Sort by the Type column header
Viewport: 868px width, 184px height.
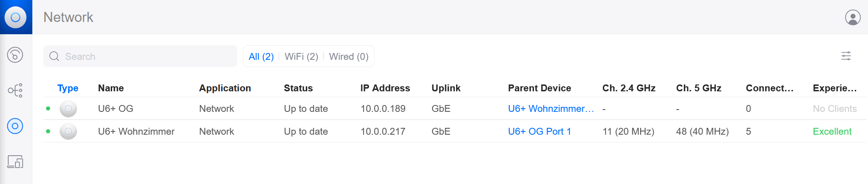pyautogui.click(x=68, y=88)
